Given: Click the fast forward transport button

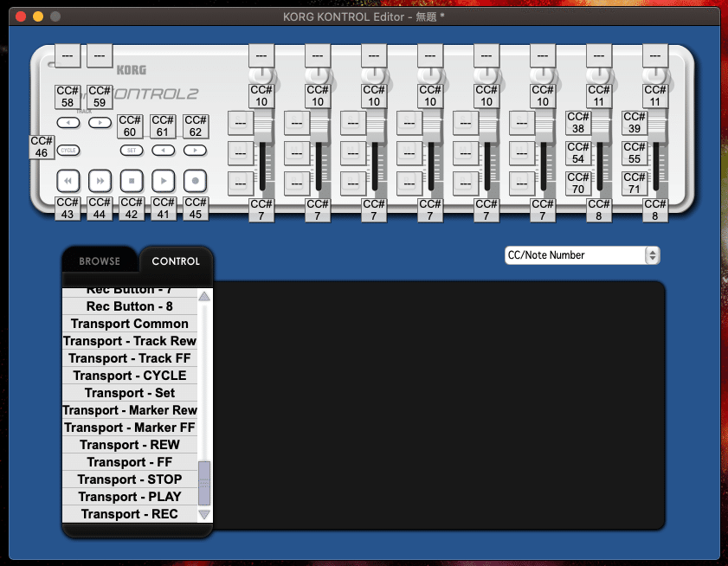Looking at the screenshot, I should click(x=100, y=181).
